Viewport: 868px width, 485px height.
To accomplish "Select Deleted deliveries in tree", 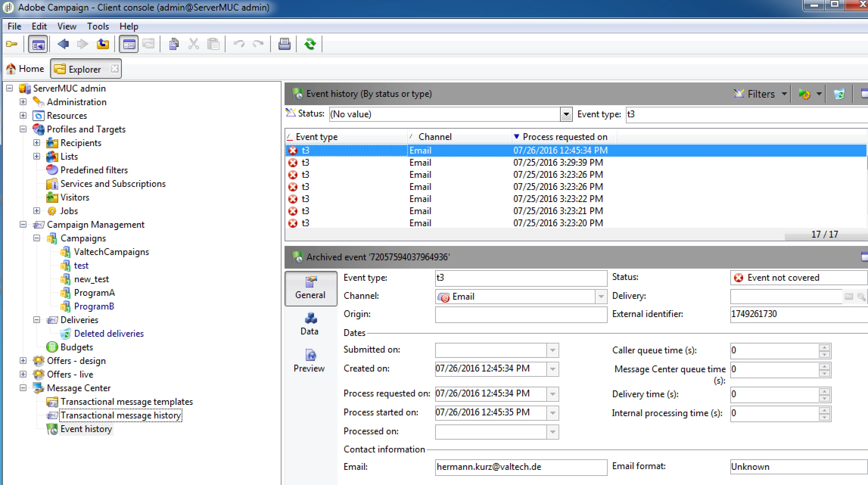I will pyautogui.click(x=109, y=333).
